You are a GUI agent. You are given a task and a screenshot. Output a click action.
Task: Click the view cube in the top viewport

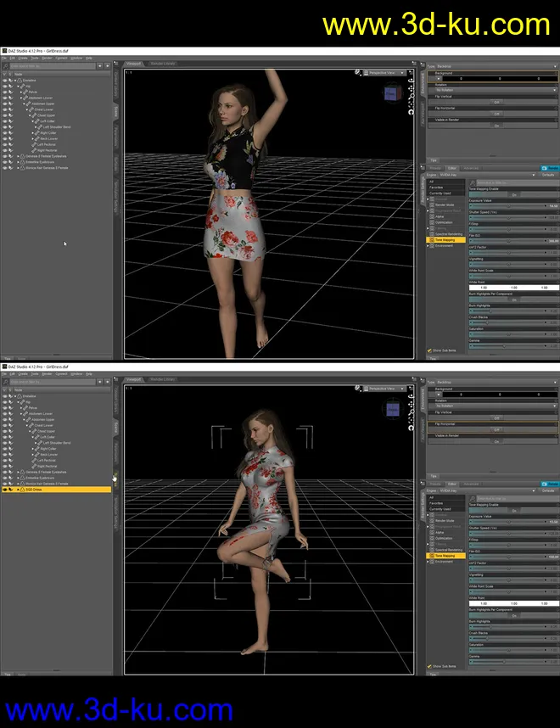[x=391, y=93]
